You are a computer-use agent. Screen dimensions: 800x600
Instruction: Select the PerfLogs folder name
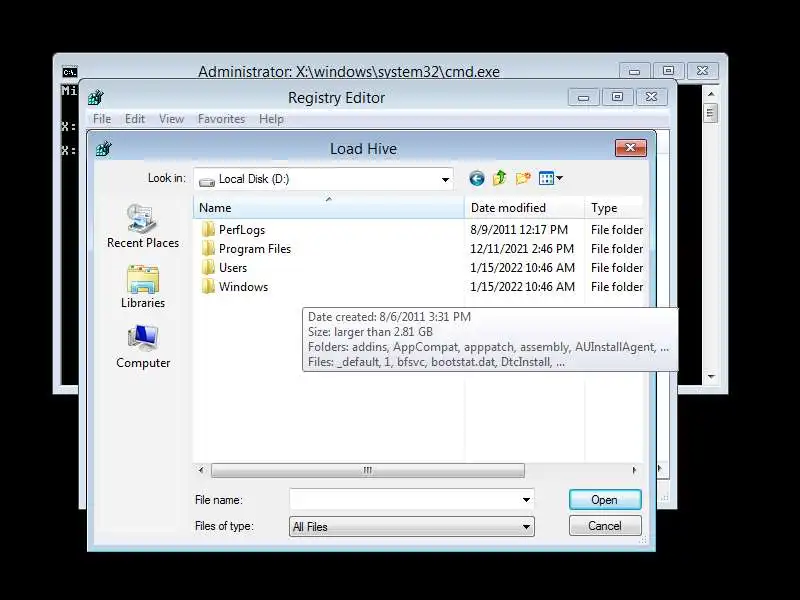242,230
